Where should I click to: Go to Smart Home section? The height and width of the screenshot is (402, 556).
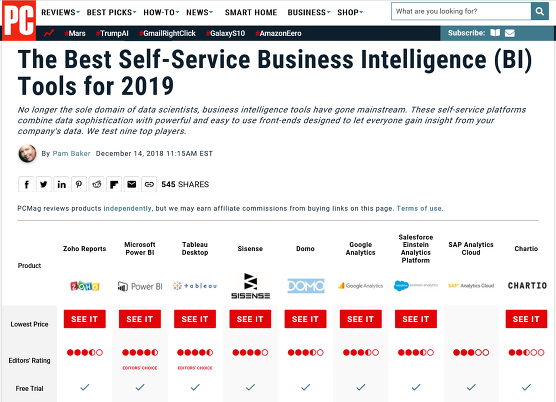(251, 12)
